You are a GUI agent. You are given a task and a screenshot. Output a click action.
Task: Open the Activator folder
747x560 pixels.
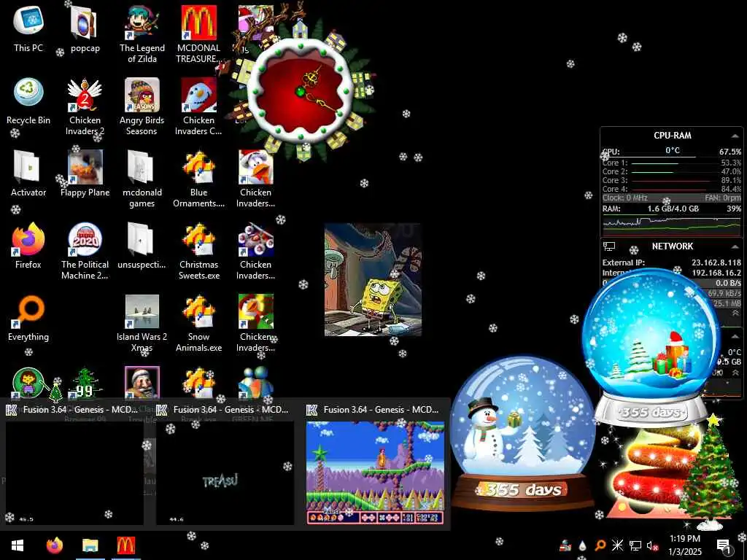(28, 174)
